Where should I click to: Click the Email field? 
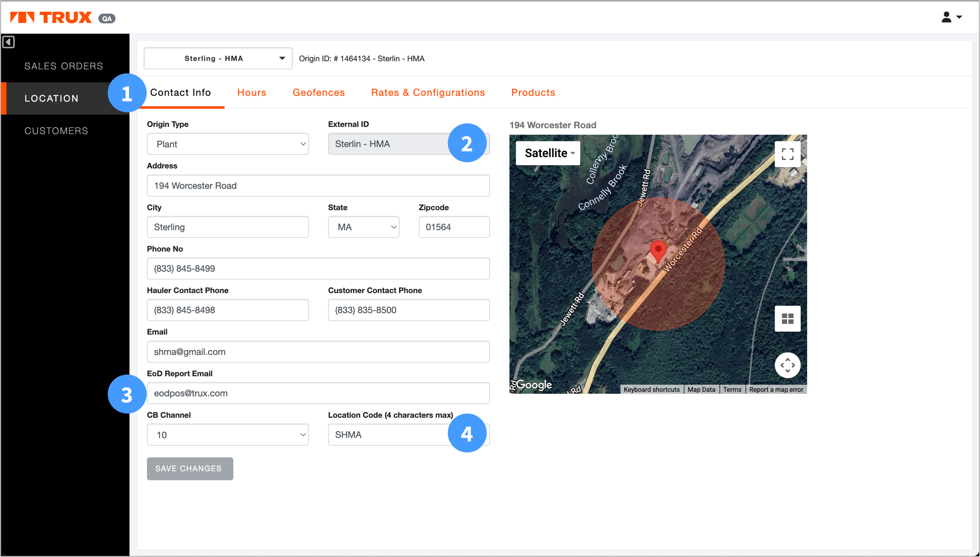coord(318,352)
